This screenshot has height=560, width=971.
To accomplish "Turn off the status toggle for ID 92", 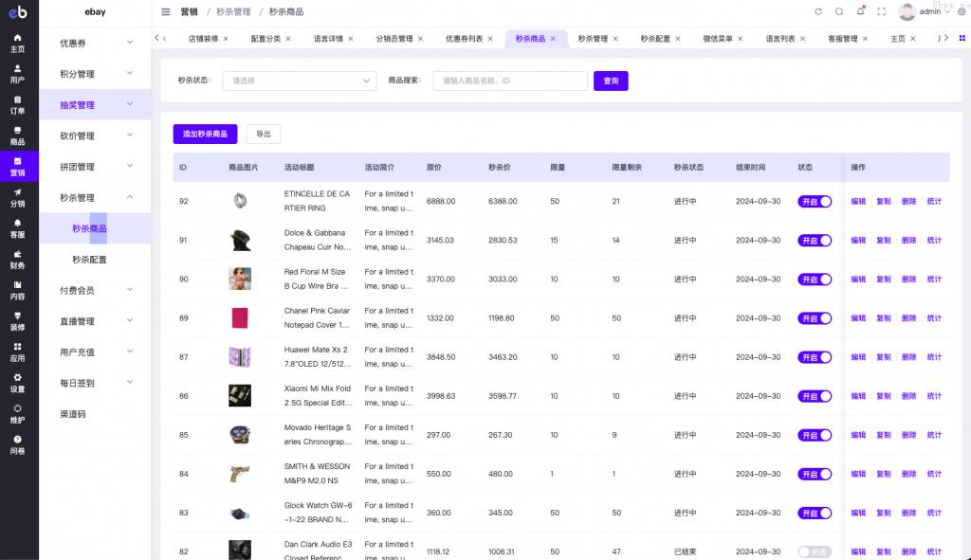I will coord(815,201).
